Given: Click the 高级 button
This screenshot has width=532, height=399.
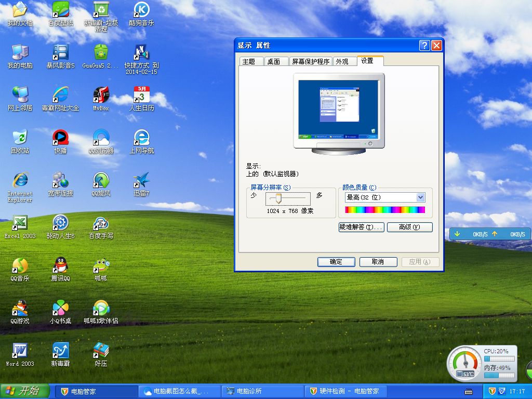Looking at the screenshot, I should (x=409, y=227).
